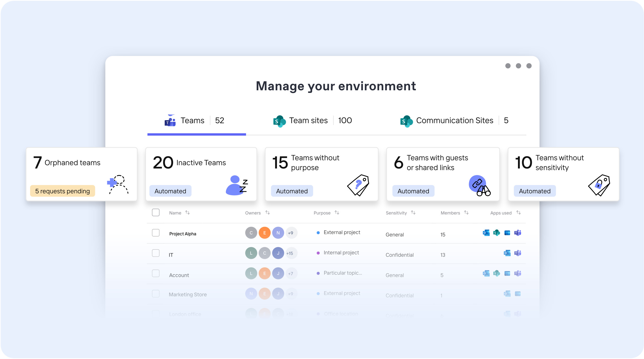Open the 5 requests pending badge
This screenshot has height=359, width=644.
62,191
